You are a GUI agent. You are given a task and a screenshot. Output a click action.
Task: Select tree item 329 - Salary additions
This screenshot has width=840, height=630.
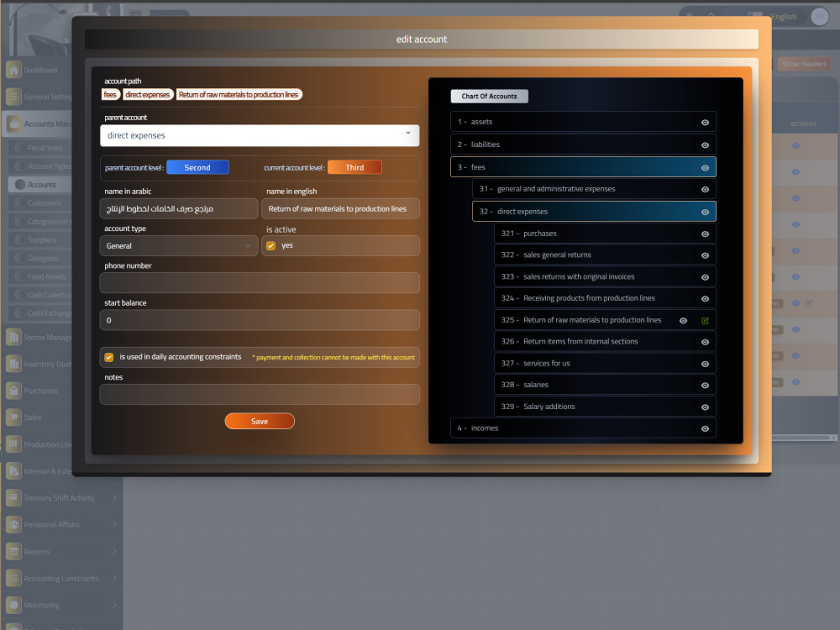point(605,407)
